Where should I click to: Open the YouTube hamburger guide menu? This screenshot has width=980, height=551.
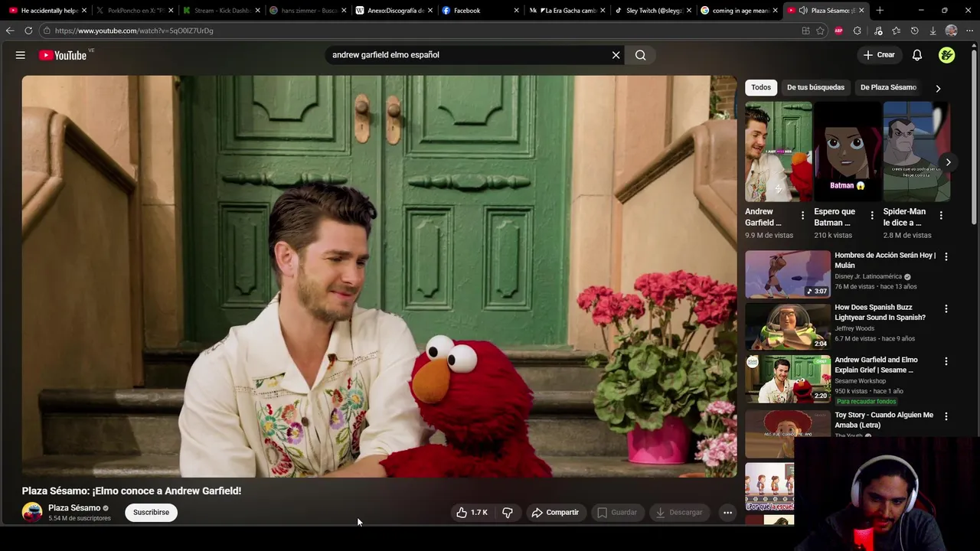tap(21, 55)
